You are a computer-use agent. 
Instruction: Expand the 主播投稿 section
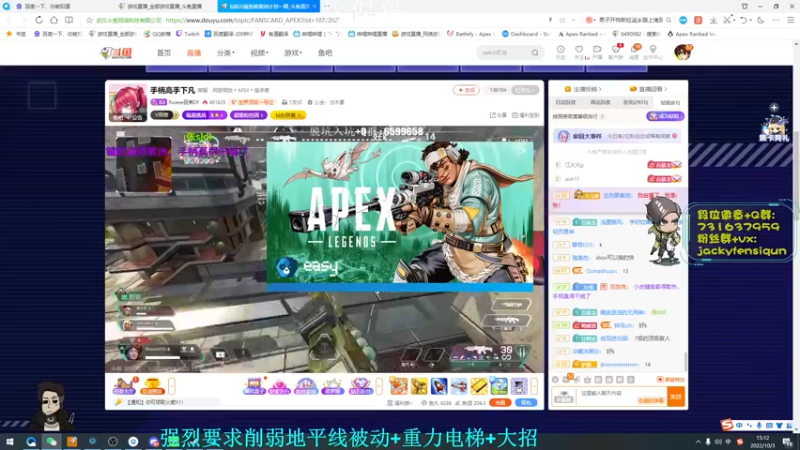coord(583,89)
